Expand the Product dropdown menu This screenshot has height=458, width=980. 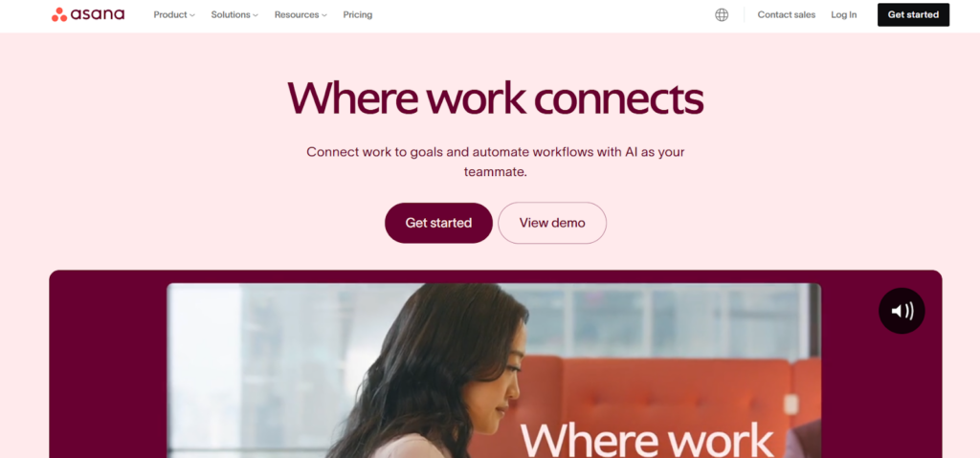(x=174, y=15)
